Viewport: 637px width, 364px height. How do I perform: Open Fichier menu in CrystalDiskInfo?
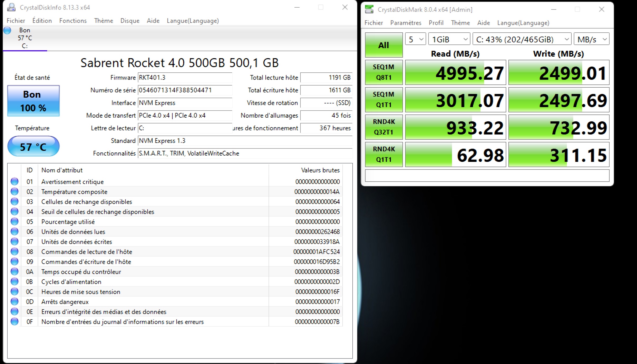pyautogui.click(x=16, y=21)
